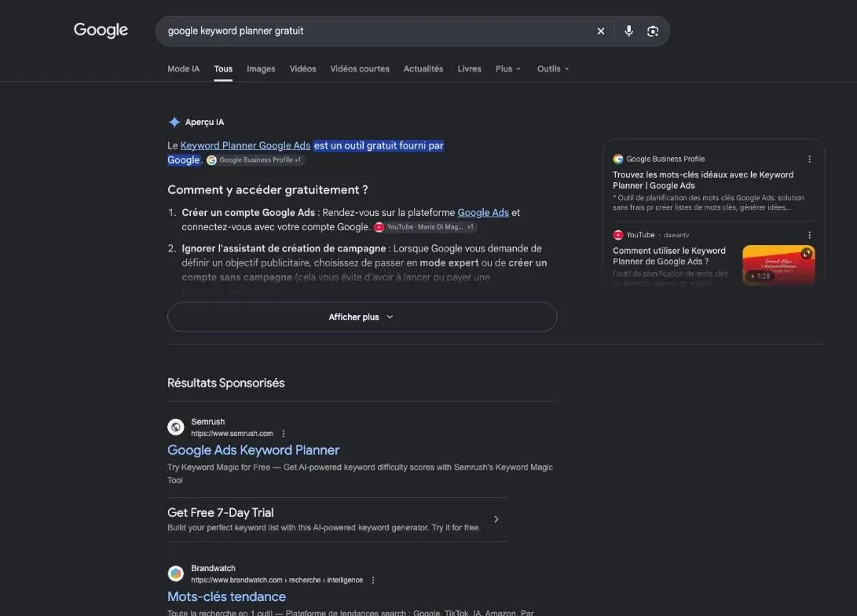Open the Actualités tab
This screenshot has height=616, width=857.
coord(423,69)
